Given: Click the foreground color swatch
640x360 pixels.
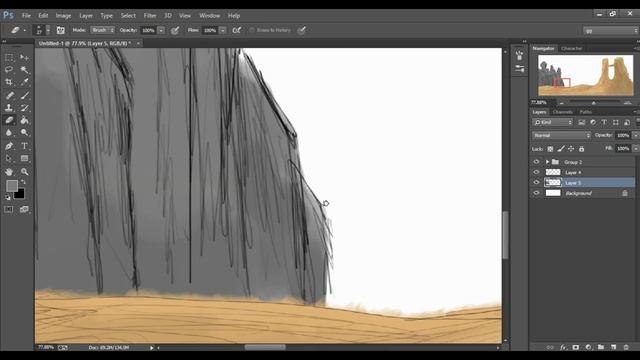Looking at the screenshot, I should click(x=11, y=186).
